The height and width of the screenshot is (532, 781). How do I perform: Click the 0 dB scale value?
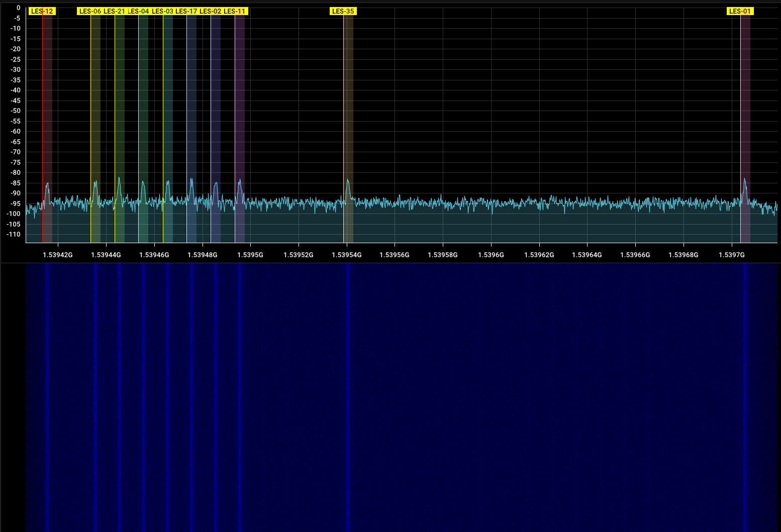[x=19, y=8]
